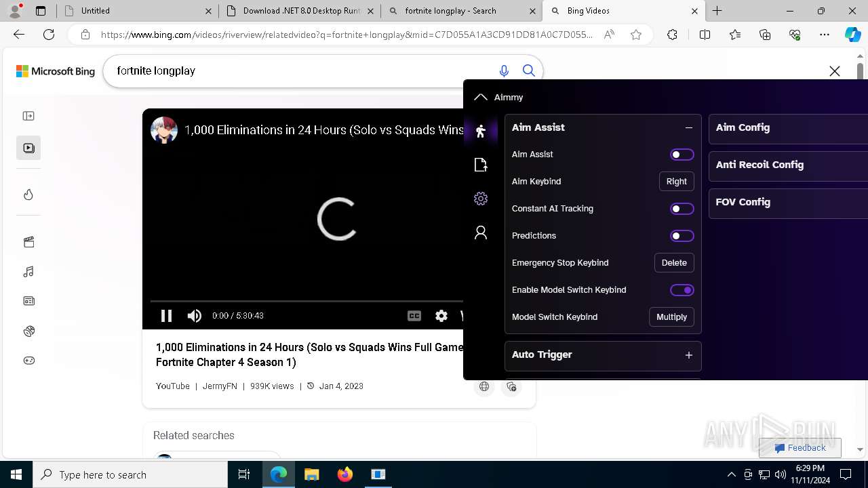Open Windows Start menu
This screenshot has height=488, width=868.
pyautogui.click(x=16, y=474)
